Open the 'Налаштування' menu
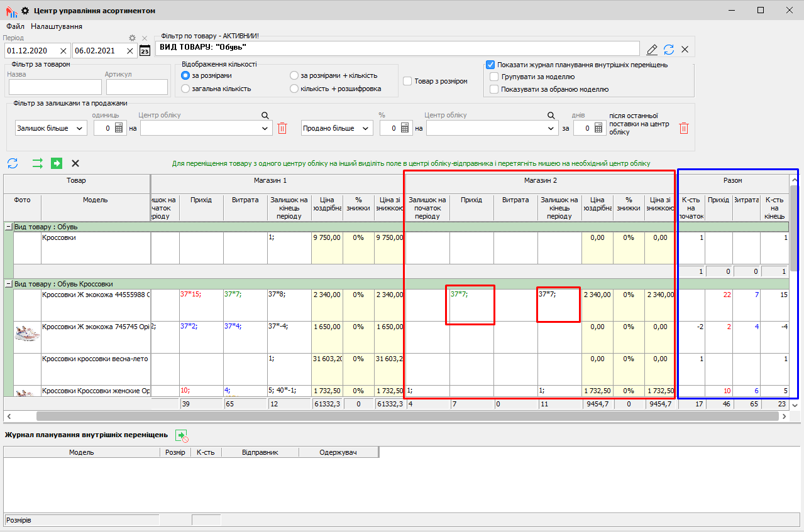 pos(57,26)
